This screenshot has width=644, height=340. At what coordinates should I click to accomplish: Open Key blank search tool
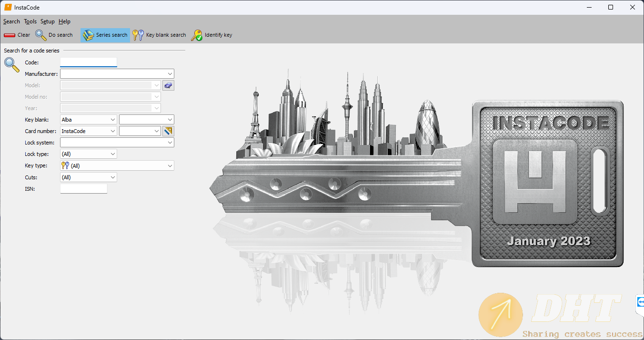pyautogui.click(x=138, y=35)
